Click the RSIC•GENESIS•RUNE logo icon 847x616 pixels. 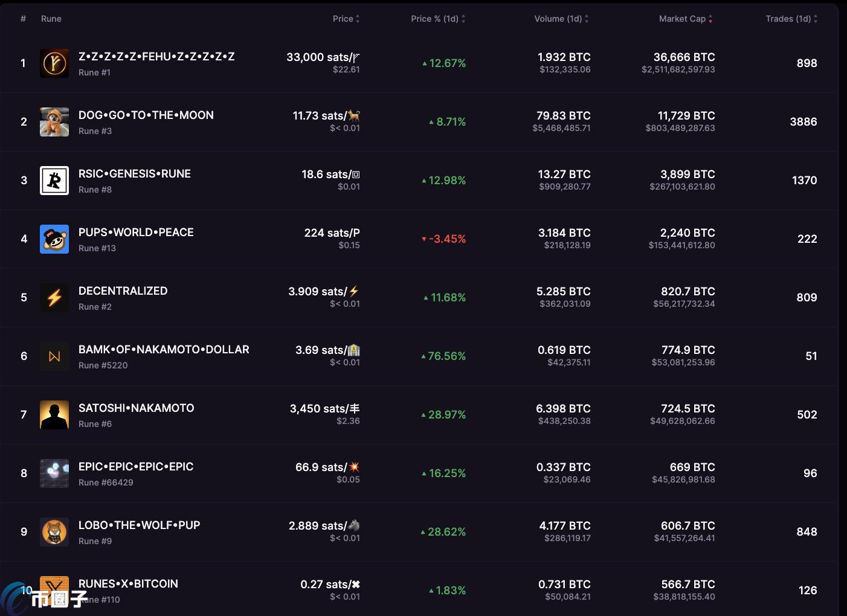[x=54, y=181]
